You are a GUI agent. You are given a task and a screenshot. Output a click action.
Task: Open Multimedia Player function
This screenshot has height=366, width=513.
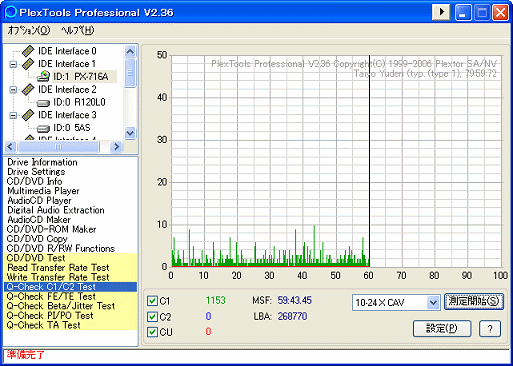43,191
